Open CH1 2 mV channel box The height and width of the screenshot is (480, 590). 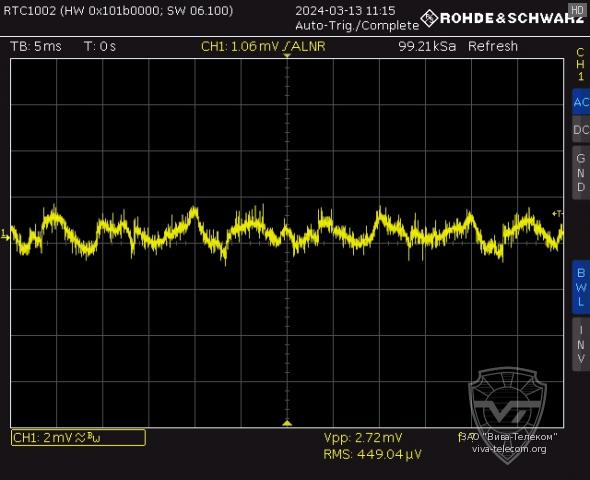(78, 437)
